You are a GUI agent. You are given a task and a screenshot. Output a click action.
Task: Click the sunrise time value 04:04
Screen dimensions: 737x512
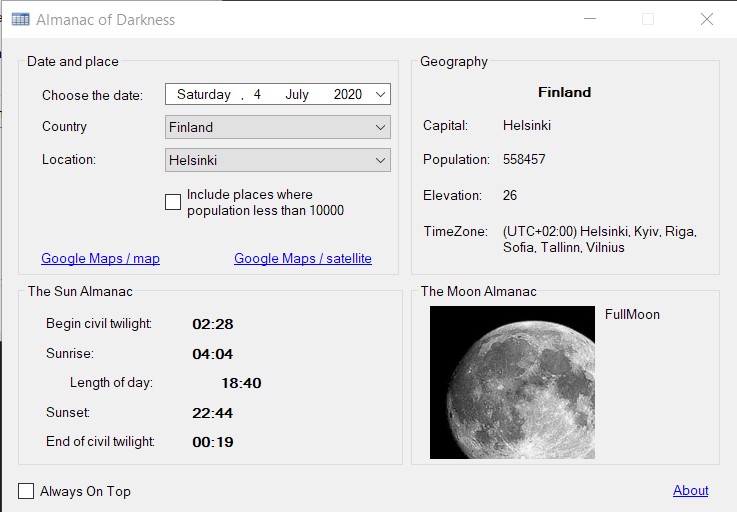[212, 354]
